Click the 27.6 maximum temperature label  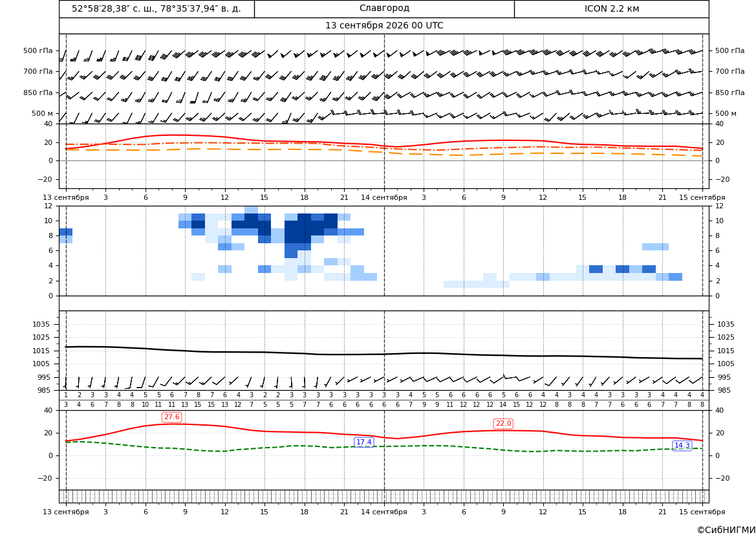pyautogui.click(x=171, y=417)
